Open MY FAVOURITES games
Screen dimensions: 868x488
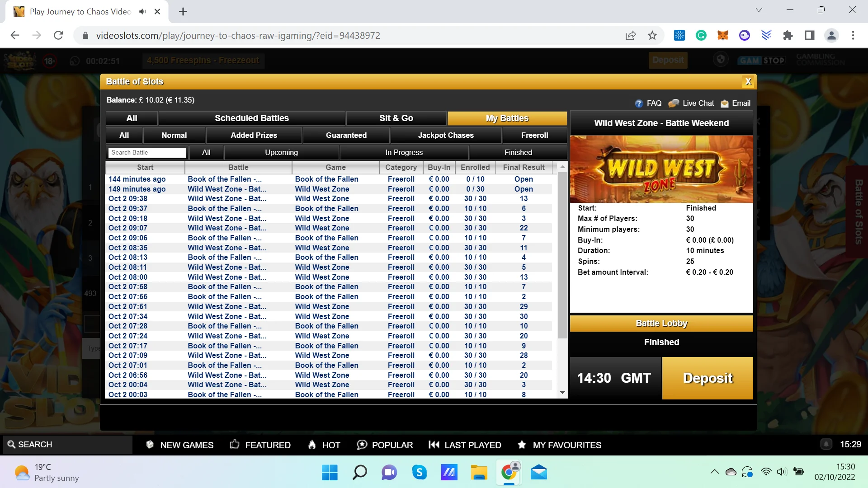click(560, 445)
